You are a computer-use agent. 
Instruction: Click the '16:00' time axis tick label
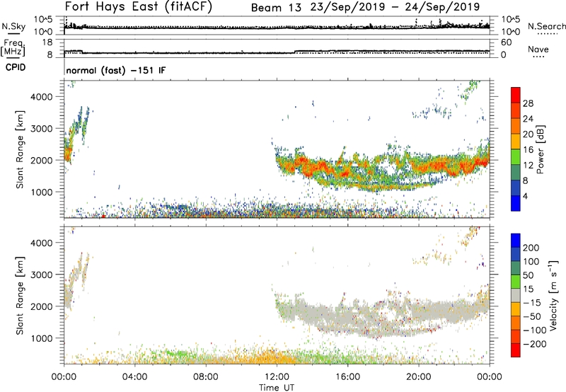[347, 377]
